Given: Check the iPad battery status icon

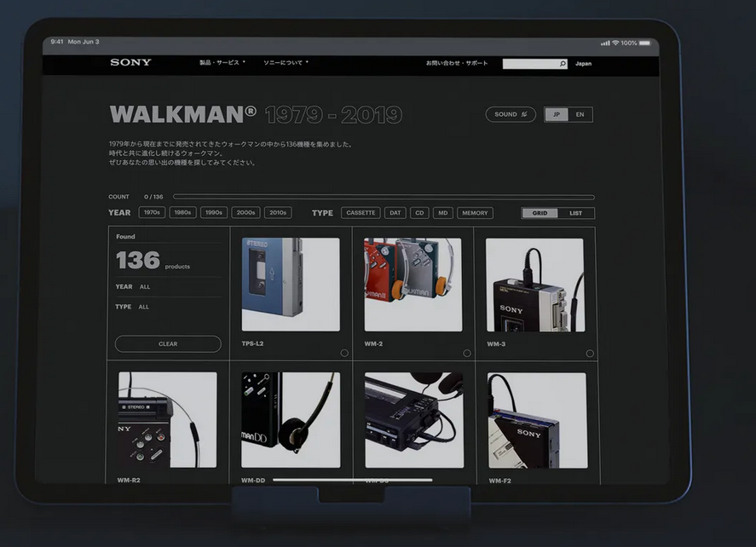Looking at the screenshot, I should (x=644, y=43).
